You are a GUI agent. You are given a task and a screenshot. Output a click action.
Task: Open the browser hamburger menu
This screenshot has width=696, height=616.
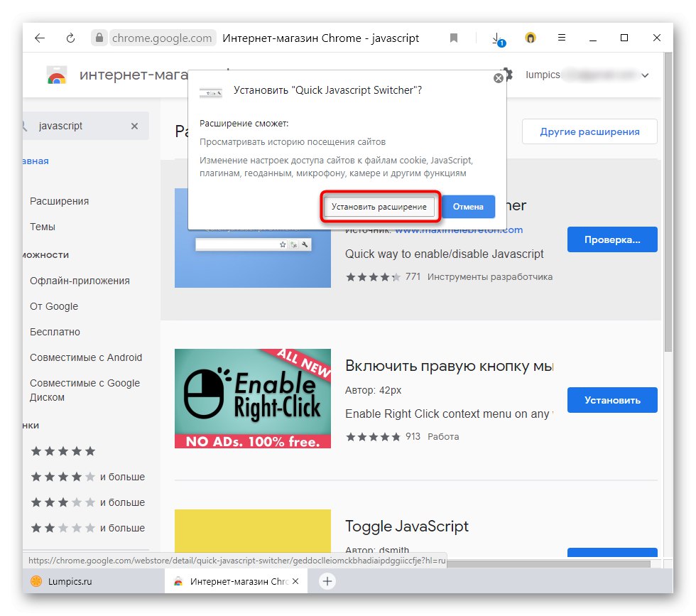click(562, 38)
